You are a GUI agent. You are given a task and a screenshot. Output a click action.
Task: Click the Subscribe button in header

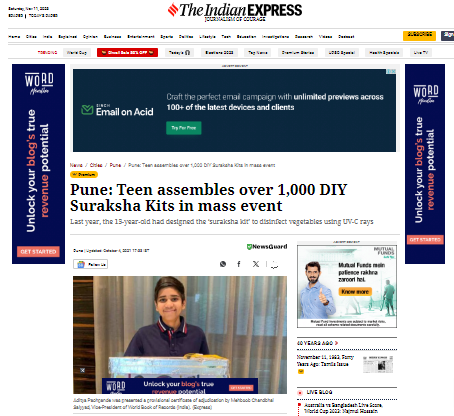419,35
